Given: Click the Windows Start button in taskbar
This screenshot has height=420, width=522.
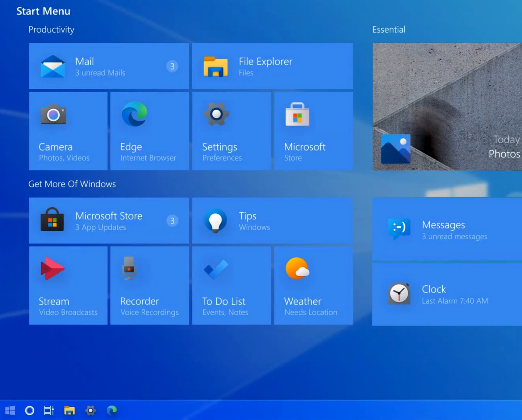Looking at the screenshot, I should (10, 410).
